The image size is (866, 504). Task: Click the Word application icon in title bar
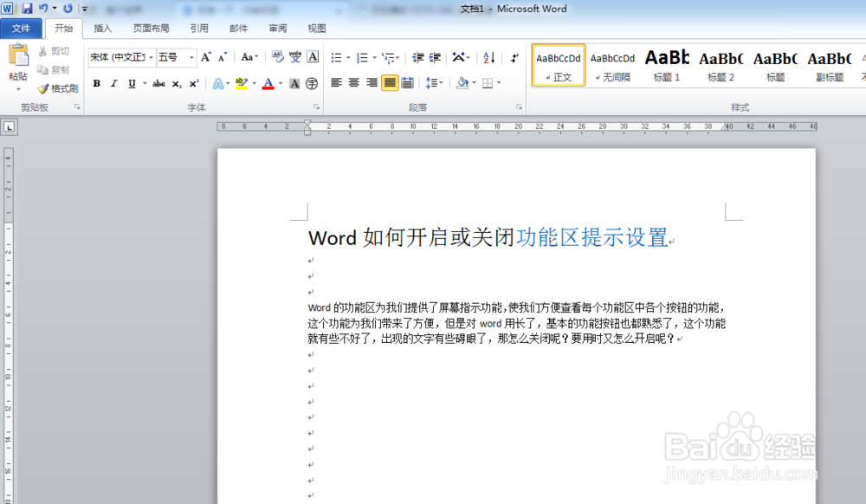(7, 9)
